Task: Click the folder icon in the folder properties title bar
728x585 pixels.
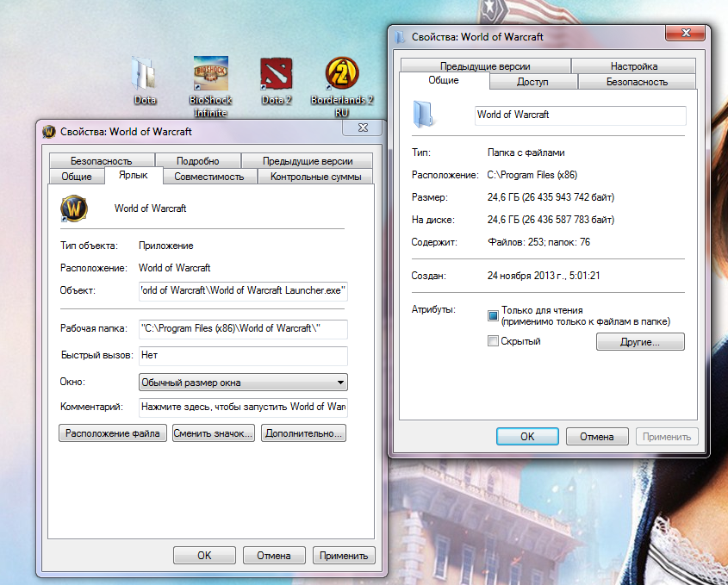Action: tap(399, 37)
